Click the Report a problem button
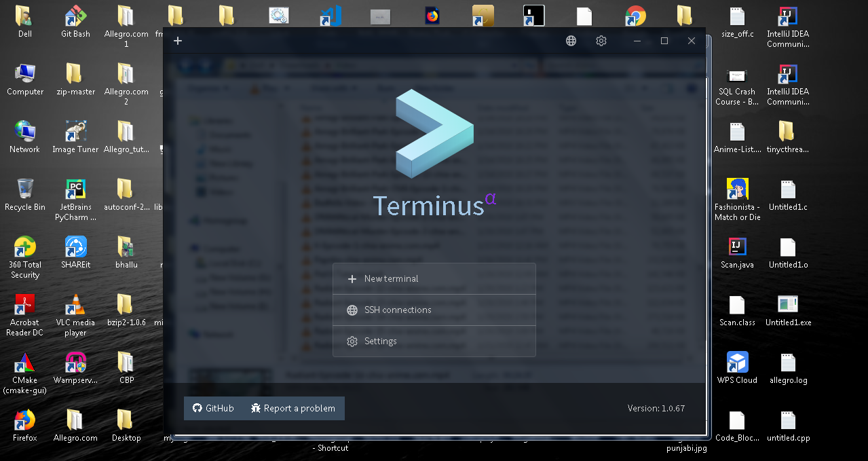This screenshot has height=461, width=868. tap(293, 408)
